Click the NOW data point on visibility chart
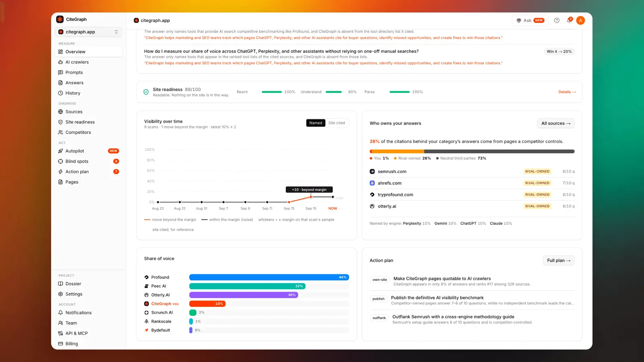The image size is (644, 362). (x=332, y=197)
